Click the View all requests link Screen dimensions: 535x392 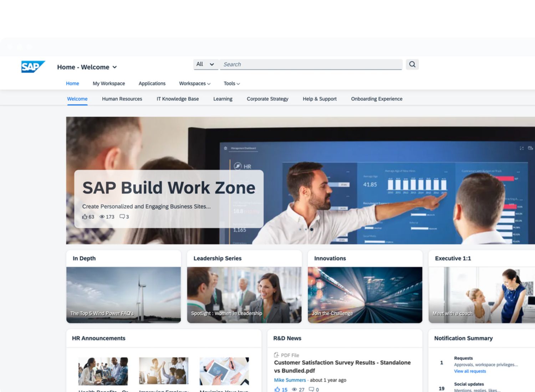(470, 371)
